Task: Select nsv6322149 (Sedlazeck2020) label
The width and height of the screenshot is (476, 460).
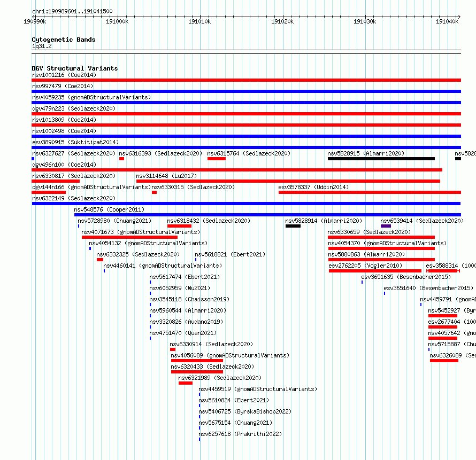Action: coord(74,198)
